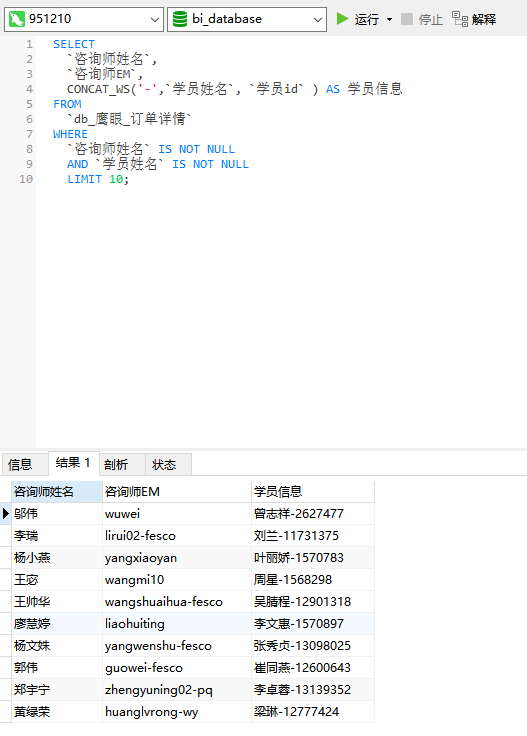Image resolution: width=527 pixels, height=736 pixels.
Task: Select the cell 郭伟
Action: (57, 668)
